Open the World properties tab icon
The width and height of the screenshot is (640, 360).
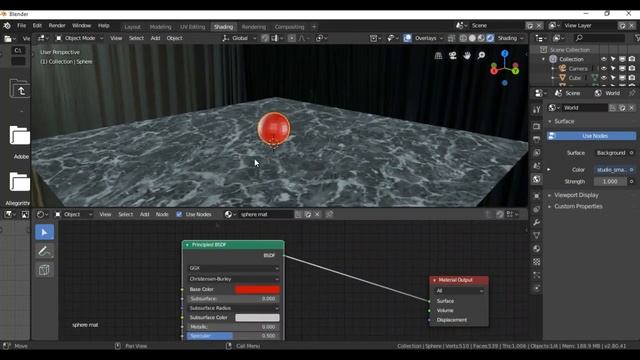(x=537, y=179)
